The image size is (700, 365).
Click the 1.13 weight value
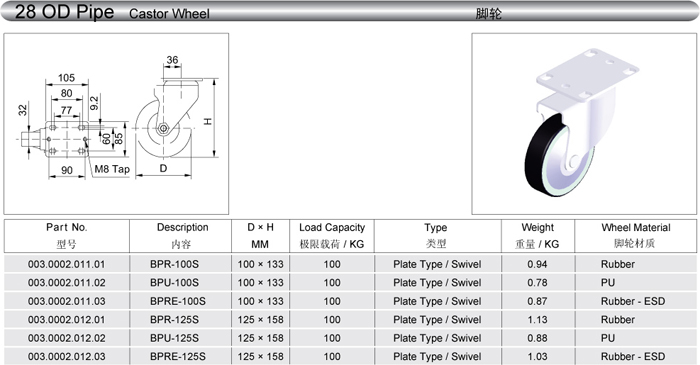click(537, 319)
